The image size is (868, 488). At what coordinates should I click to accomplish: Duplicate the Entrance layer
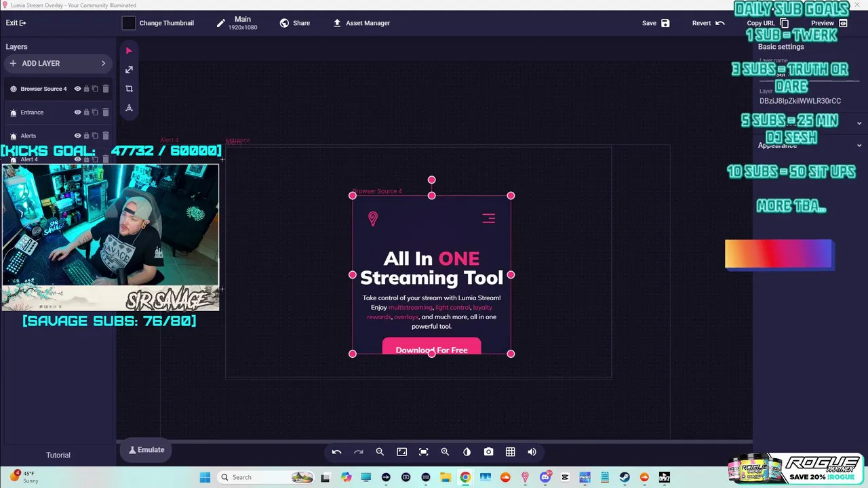click(95, 113)
